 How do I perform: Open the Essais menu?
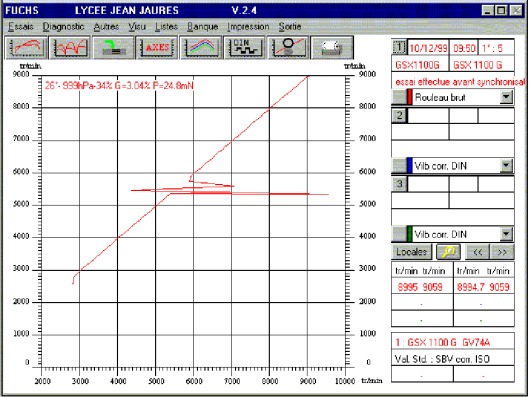coord(21,27)
